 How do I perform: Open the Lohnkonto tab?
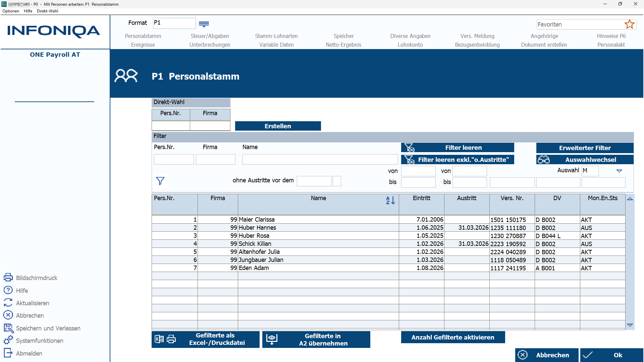pos(410,45)
